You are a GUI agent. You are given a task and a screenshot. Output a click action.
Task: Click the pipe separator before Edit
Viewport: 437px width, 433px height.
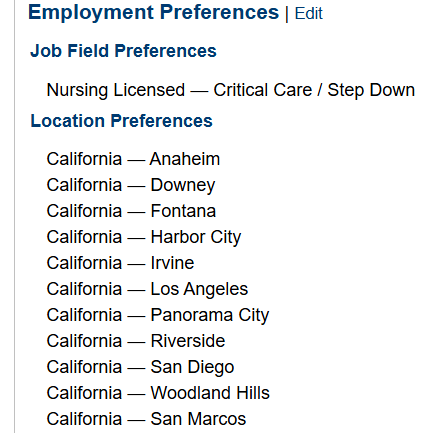pyautogui.click(x=287, y=14)
